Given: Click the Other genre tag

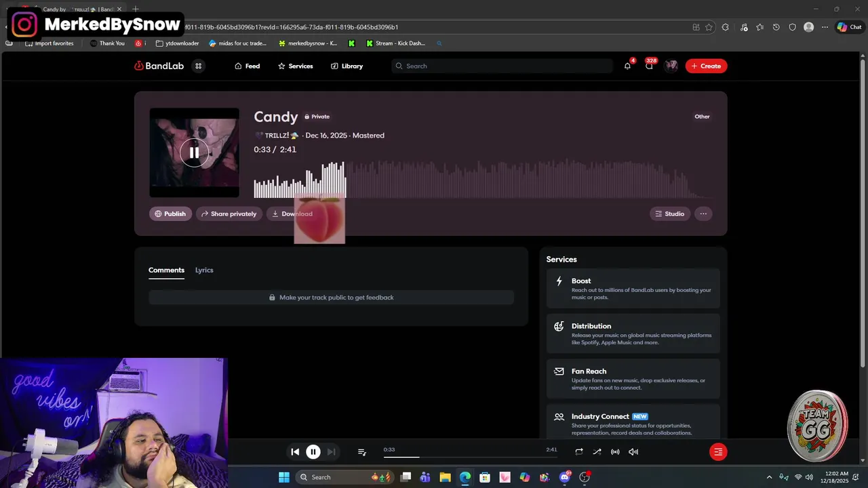Looking at the screenshot, I should [x=702, y=117].
